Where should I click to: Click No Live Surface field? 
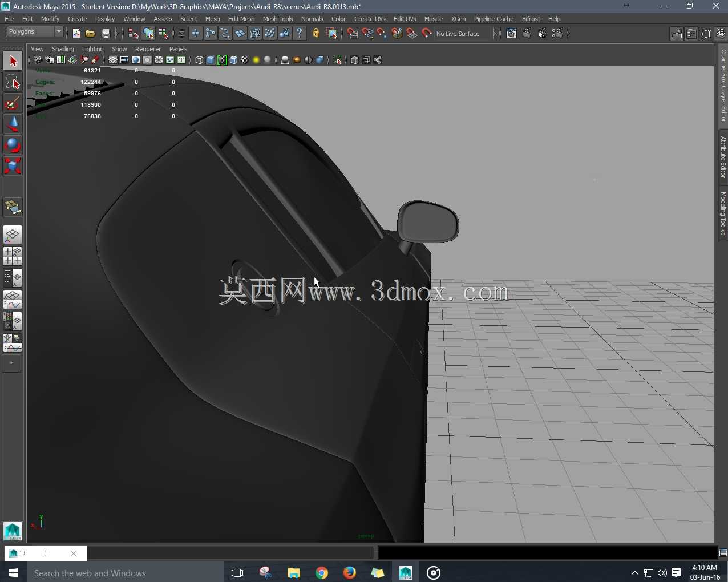pyautogui.click(x=463, y=34)
